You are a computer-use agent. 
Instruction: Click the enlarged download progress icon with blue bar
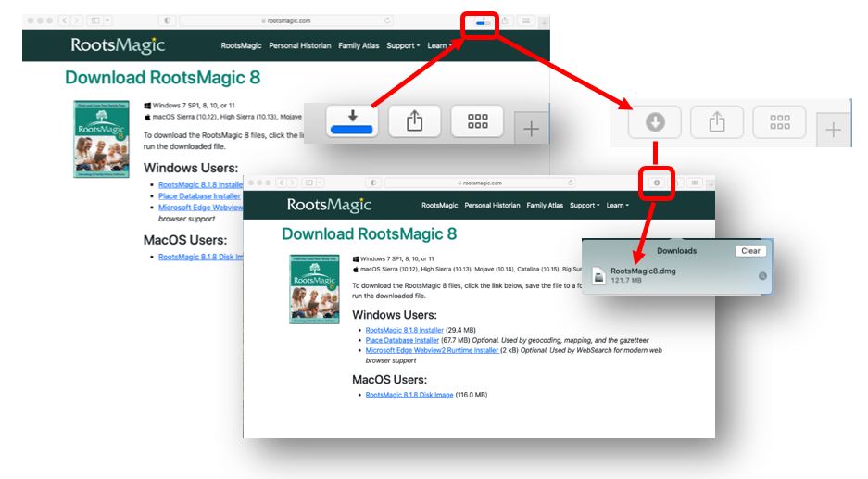pos(351,121)
